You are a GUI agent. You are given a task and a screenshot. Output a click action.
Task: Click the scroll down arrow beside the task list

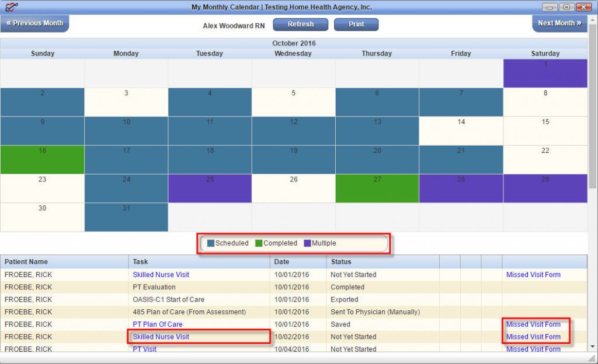coord(593,346)
